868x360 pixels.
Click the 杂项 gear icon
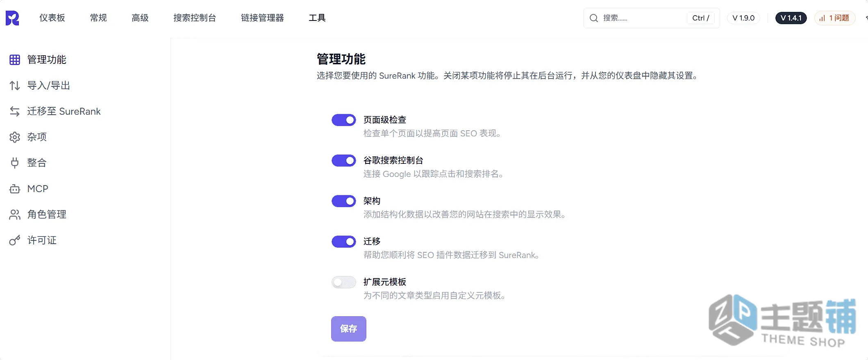15,137
